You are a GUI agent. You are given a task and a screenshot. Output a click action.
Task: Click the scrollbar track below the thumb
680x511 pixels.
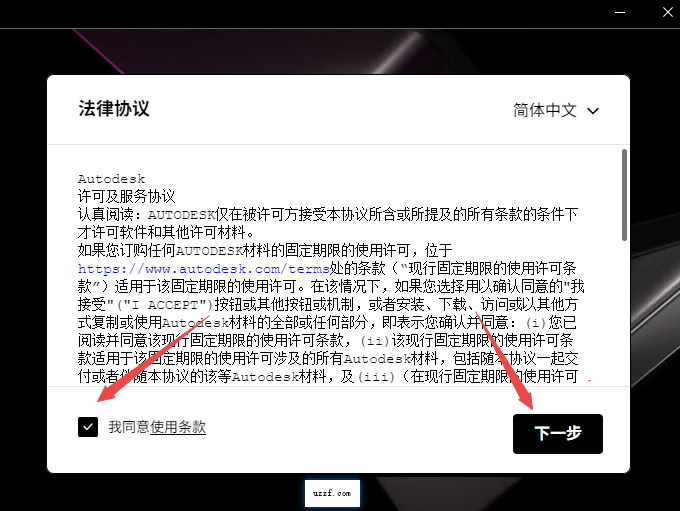point(624,320)
